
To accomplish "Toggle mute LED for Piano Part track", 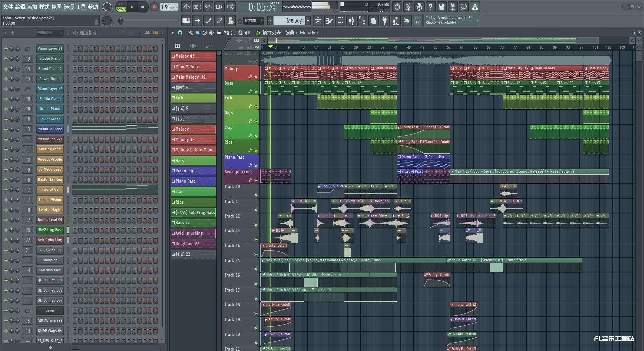I will tap(256, 166).
